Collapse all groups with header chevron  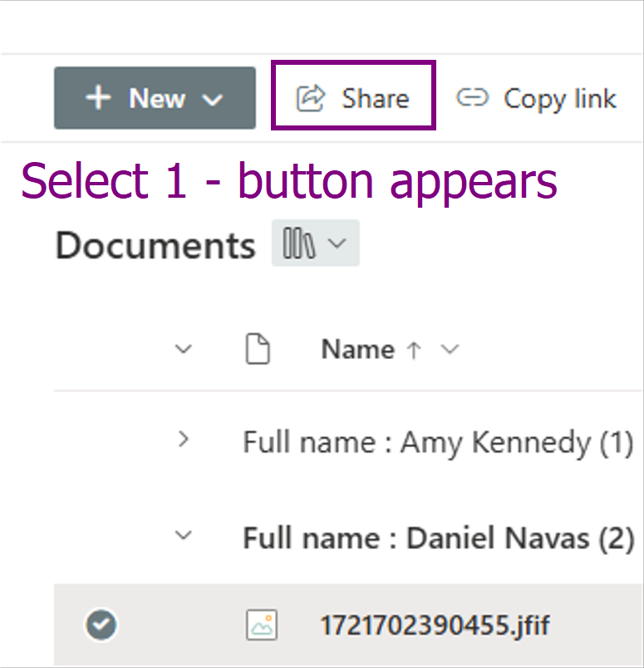[x=184, y=349]
